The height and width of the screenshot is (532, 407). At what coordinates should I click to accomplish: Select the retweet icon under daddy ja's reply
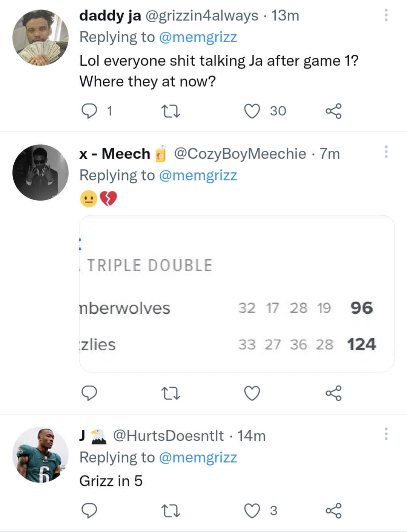click(x=170, y=110)
